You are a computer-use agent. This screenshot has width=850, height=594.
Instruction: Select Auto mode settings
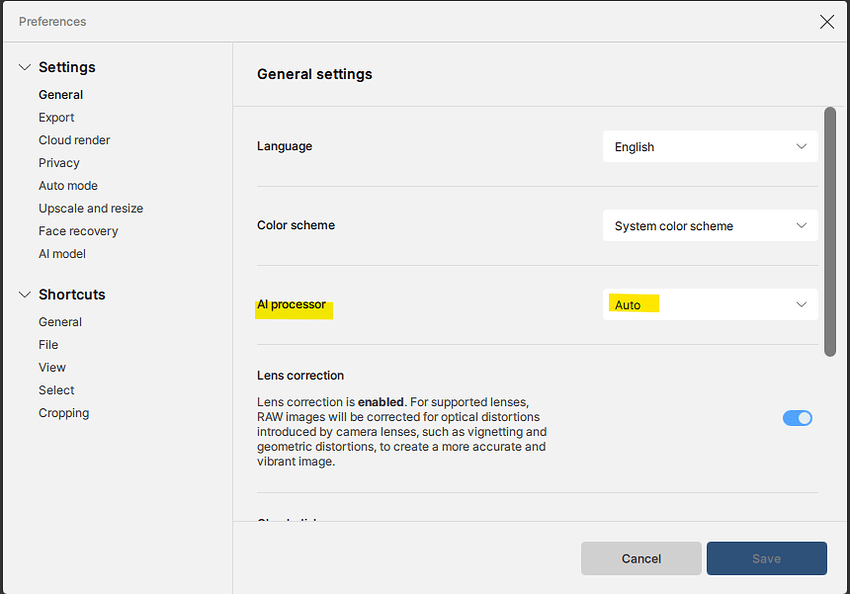point(68,186)
